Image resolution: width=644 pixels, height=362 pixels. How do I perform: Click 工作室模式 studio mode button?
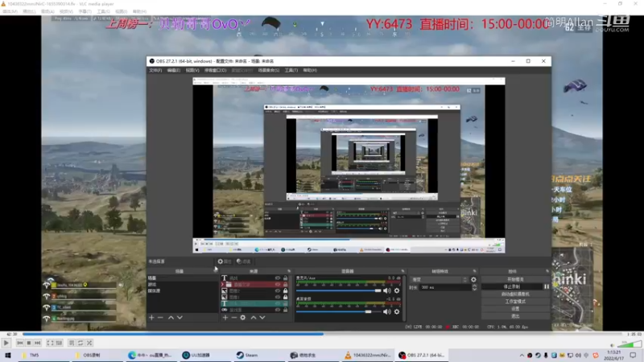pyautogui.click(x=515, y=301)
